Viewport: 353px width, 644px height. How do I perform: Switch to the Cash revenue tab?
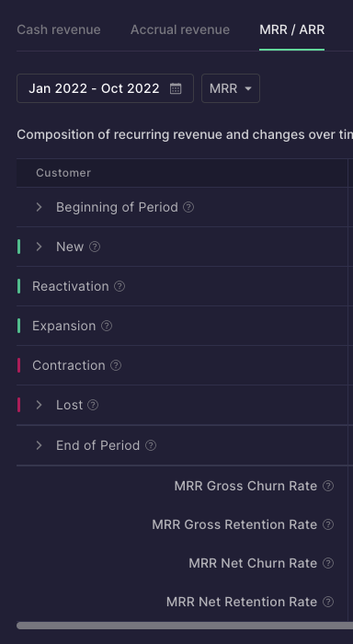pos(59,29)
